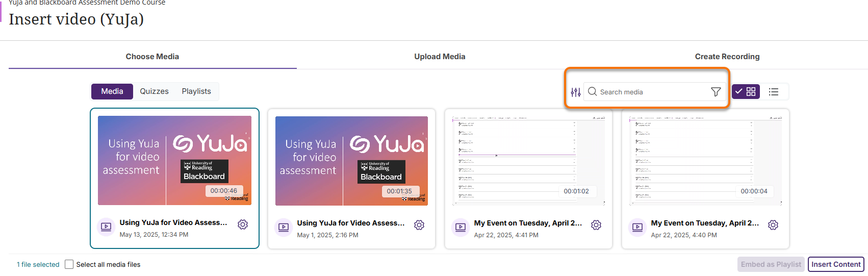
Task: Click title of May 13, 12:34 PM video
Action: (173, 222)
